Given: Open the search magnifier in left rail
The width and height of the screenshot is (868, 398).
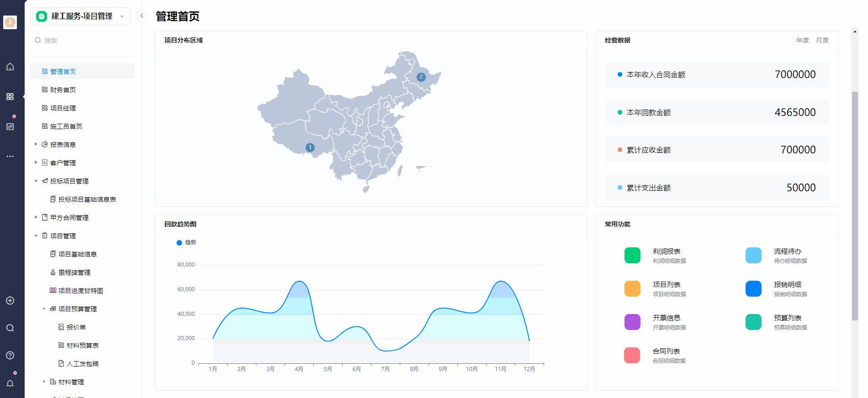Looking at the screenshot, I should pyautogui.click(x=10, y=328).
